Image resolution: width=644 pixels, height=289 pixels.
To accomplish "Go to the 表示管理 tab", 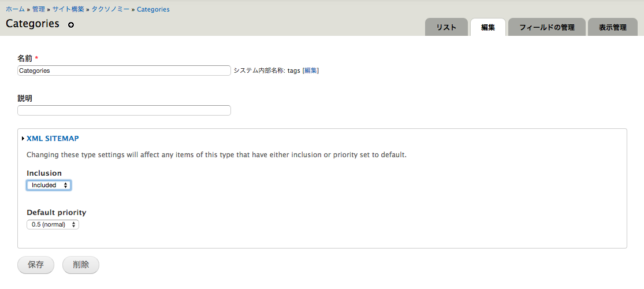I will (613, 27).
